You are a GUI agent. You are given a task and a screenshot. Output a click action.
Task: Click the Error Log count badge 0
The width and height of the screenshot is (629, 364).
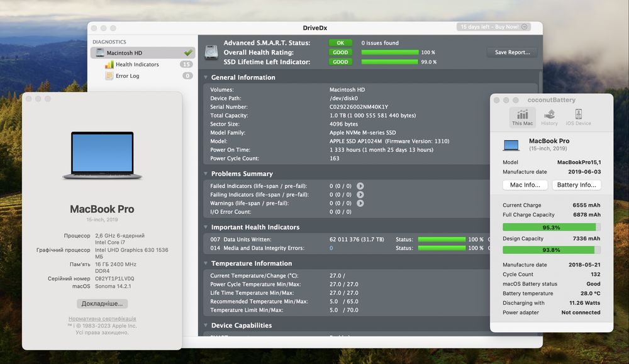coord(187,76)
